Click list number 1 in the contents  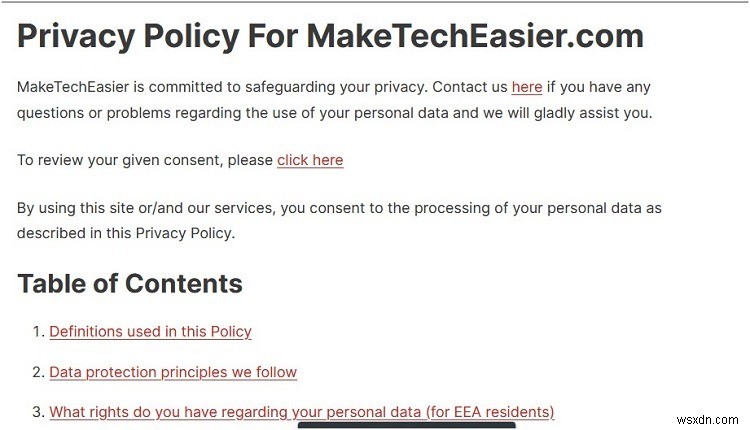(39, 331)
